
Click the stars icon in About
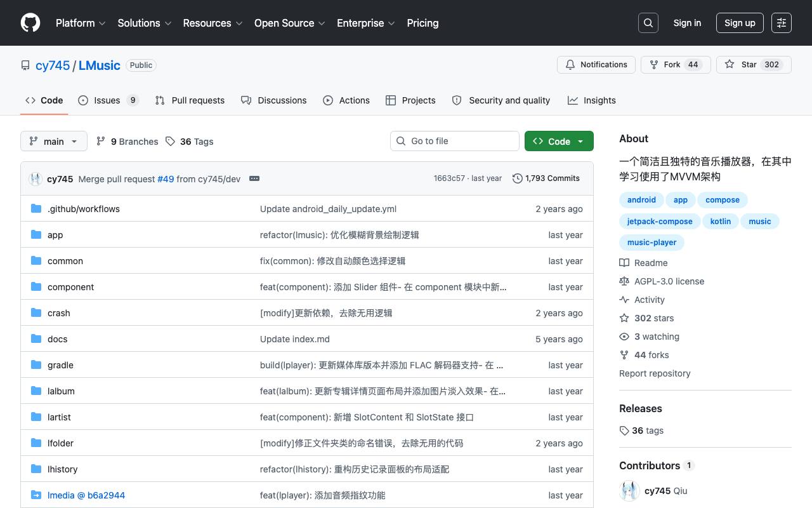pos(624,318)
